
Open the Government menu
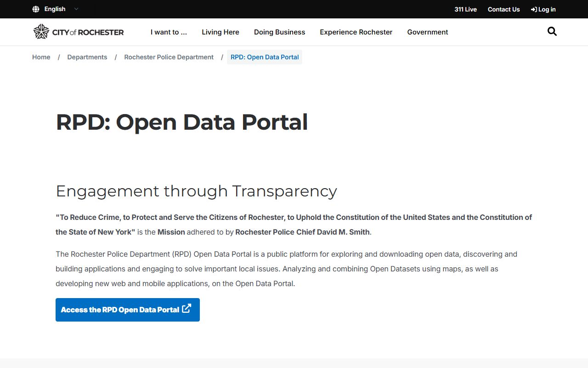[428, 32]
